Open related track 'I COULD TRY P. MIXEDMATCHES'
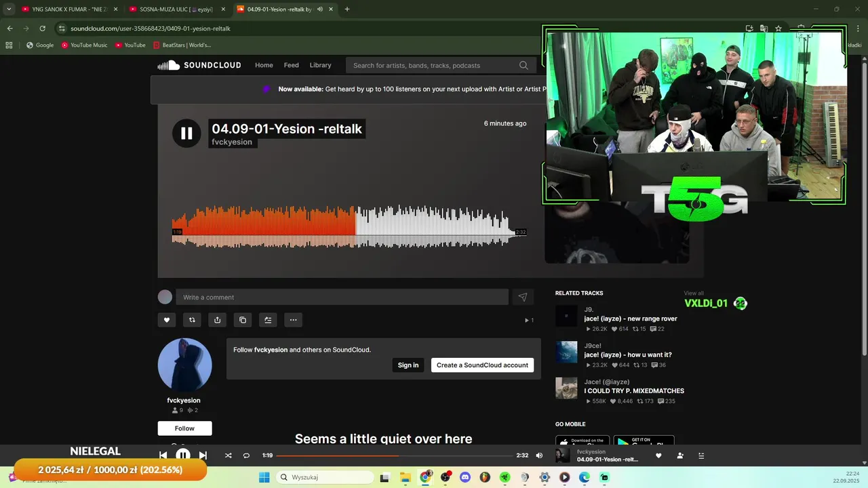The image size is (868, 488). coord(634,391)
